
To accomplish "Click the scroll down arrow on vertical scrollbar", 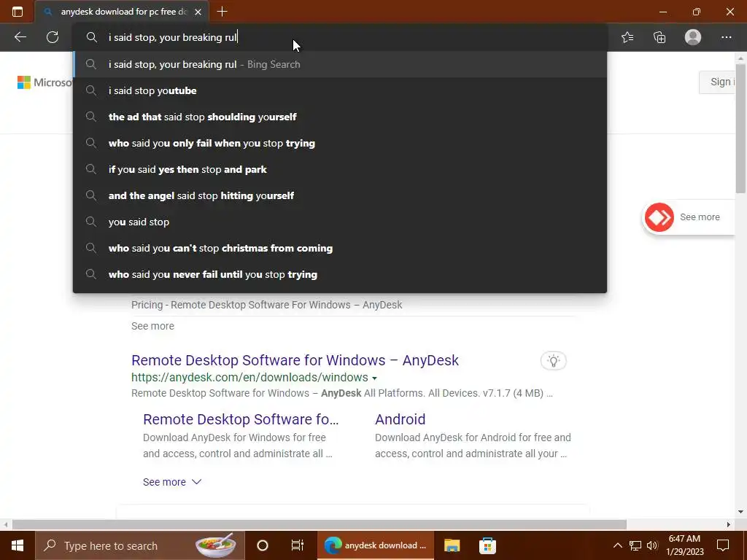I will pyautogui.click(x=740, y=512).
